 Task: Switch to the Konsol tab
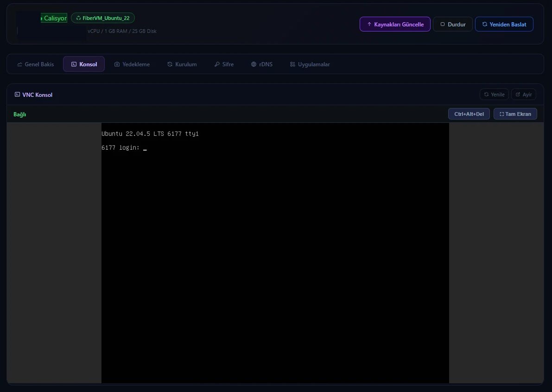click(84, 64)
